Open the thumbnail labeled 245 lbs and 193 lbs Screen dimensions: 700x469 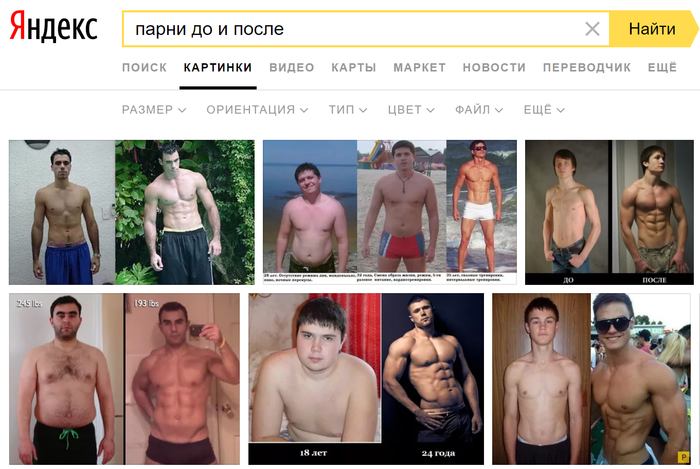[x=124, y=379]
